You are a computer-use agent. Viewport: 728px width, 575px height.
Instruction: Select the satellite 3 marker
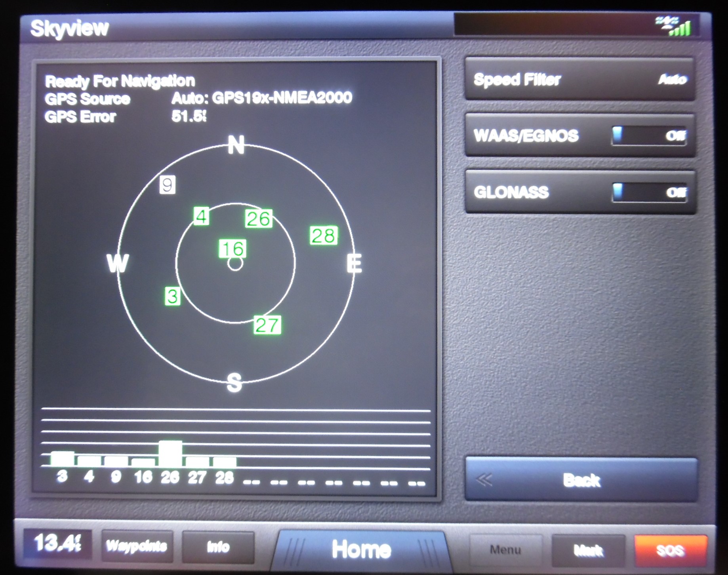point(172,296)
